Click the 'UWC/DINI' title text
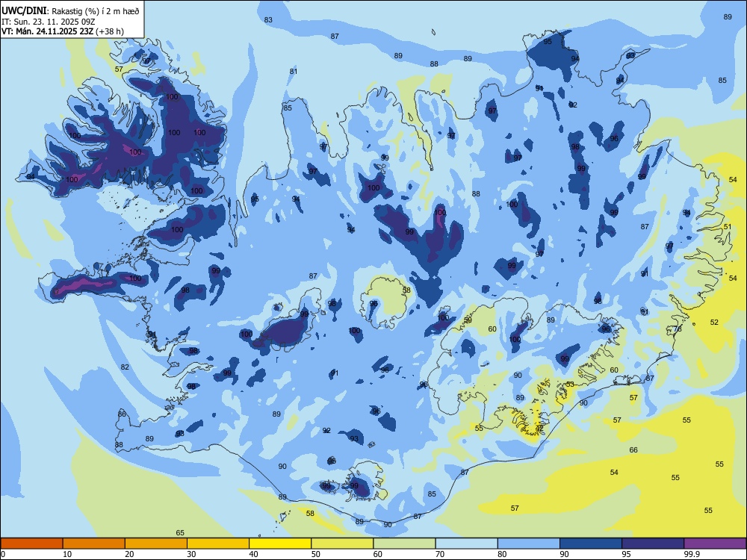Viewport: 747px width, 560px height. click(x=24, y=11)
